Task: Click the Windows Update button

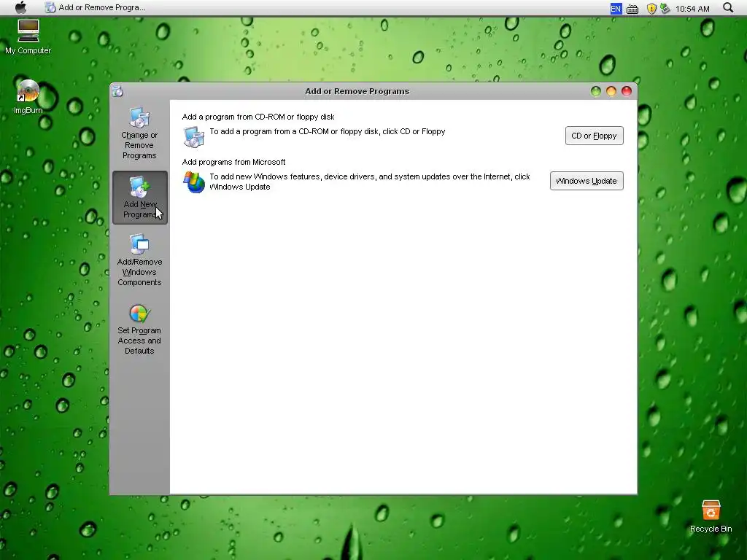Action: pos(587,181)
